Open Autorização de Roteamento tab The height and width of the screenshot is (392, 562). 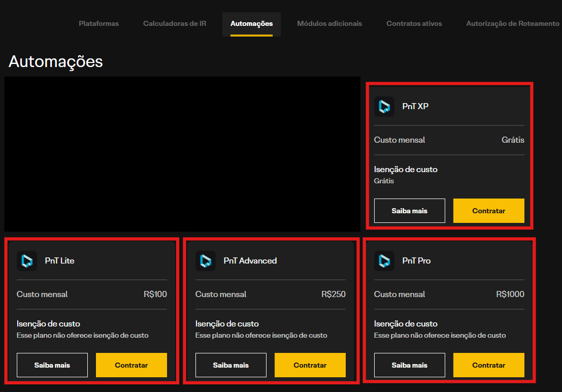tap(513, 24)
